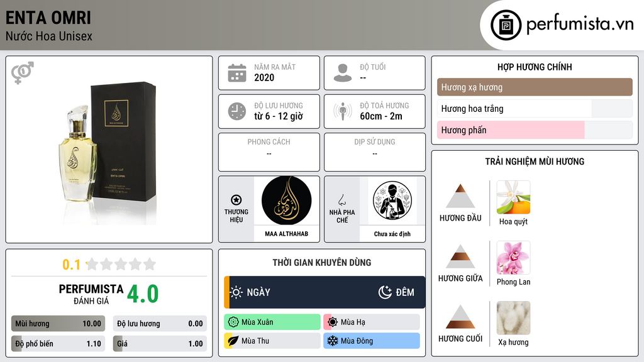The image size is (644, 362).
Task: Click the Thời gian khuyên dùng heading
Action: click(322, 263)
